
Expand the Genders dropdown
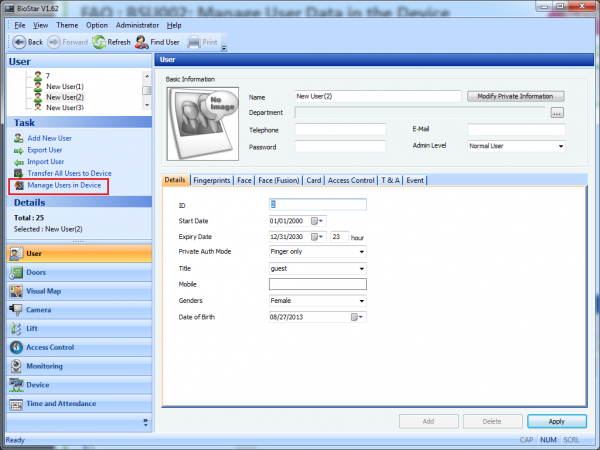(360, 300)
